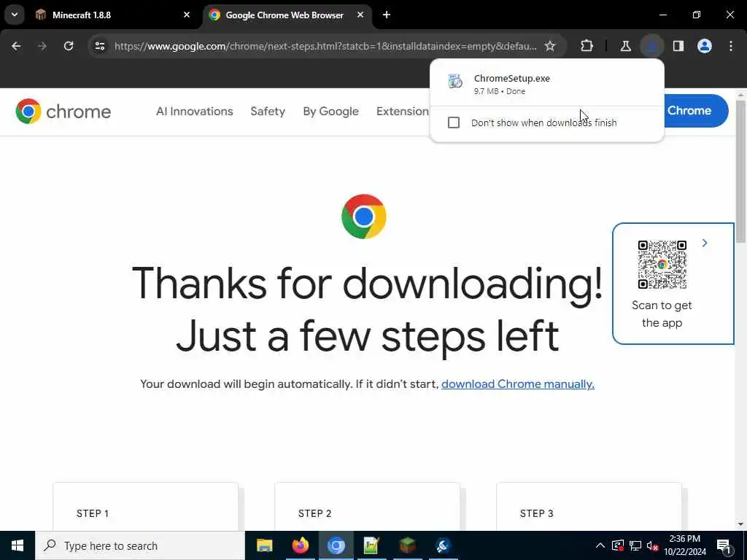This screenshot has width=747, height=560.
Task: Click the QR code image
Action: click(662, 265)
